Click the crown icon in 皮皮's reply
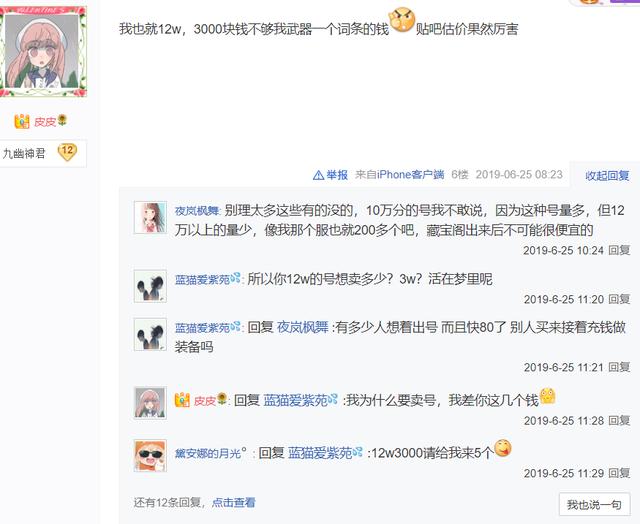The height and width of the screenshot is (524, 640). 182,400
